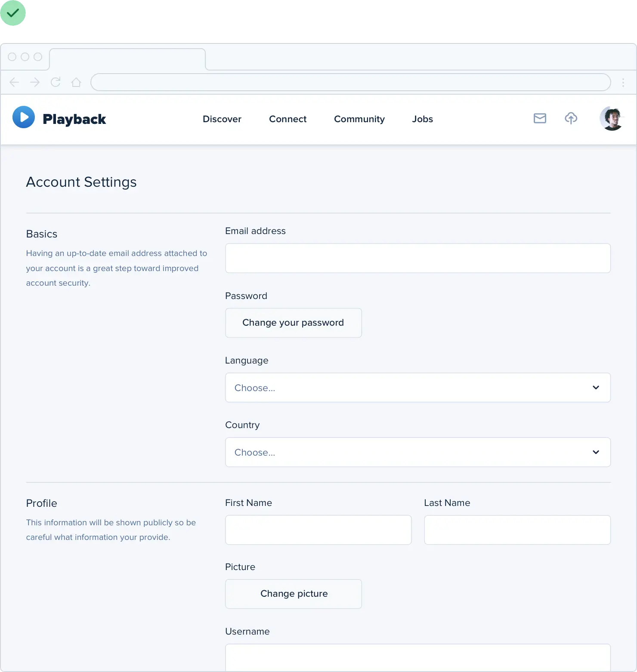Click the Change your password button
637x672 pixels.
293,323
